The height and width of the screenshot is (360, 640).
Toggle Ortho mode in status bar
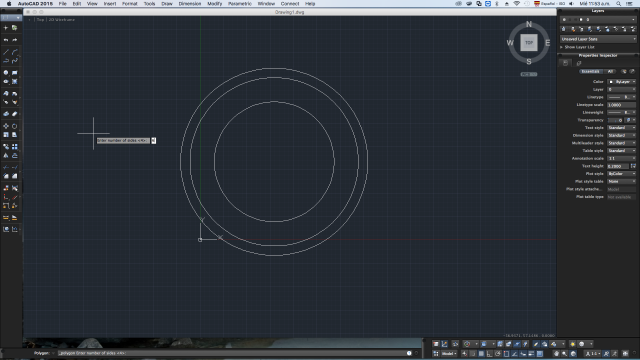tap(489, 353)
